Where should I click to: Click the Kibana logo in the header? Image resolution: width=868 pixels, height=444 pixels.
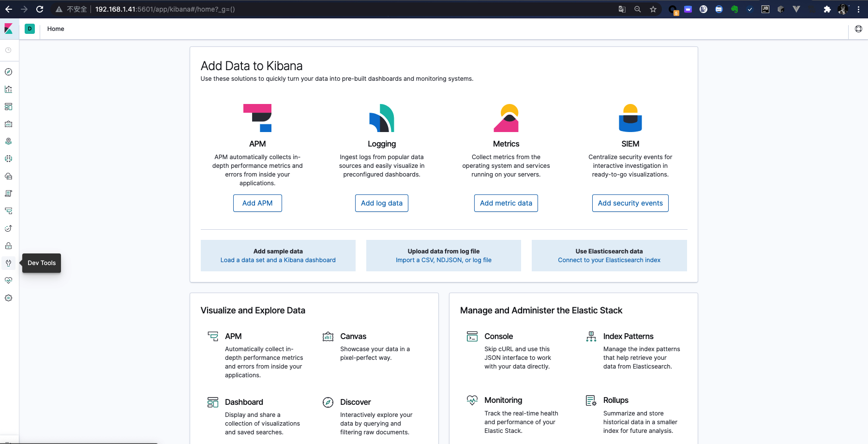click(9, 29)
